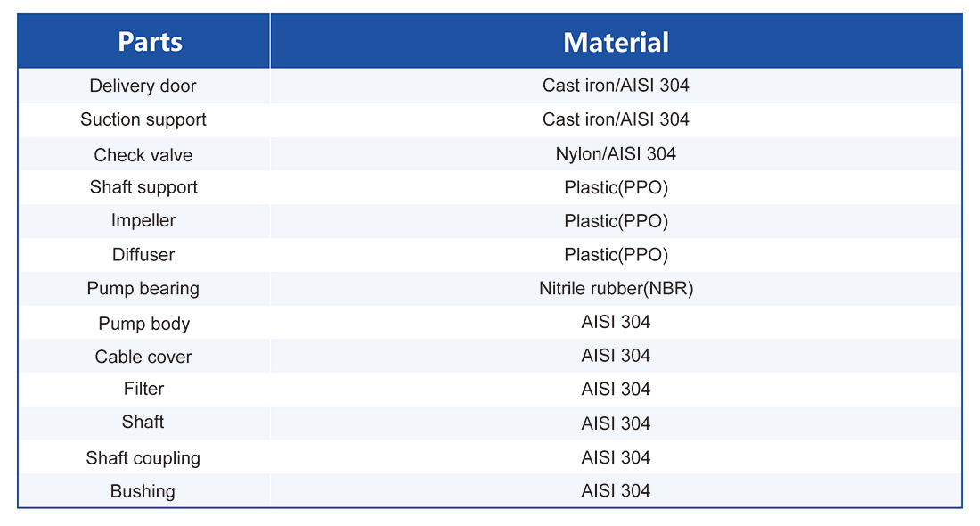Viewport: 980px width, 526px height.
Task: Click the Impeller part cell
Action: click(143, 221)
